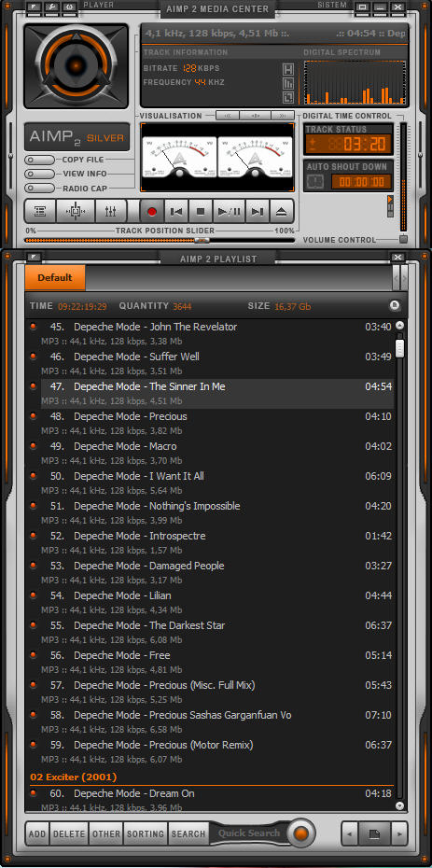Focus the Quick Search field

pos(249,833)
